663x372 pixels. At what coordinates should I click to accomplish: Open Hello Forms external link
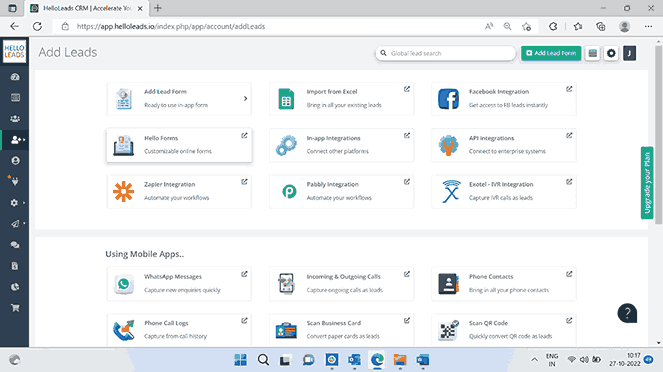pos(244,136)
